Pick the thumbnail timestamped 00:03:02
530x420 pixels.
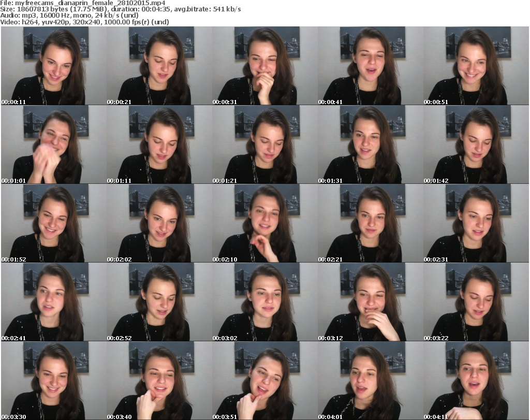(264, 302)
